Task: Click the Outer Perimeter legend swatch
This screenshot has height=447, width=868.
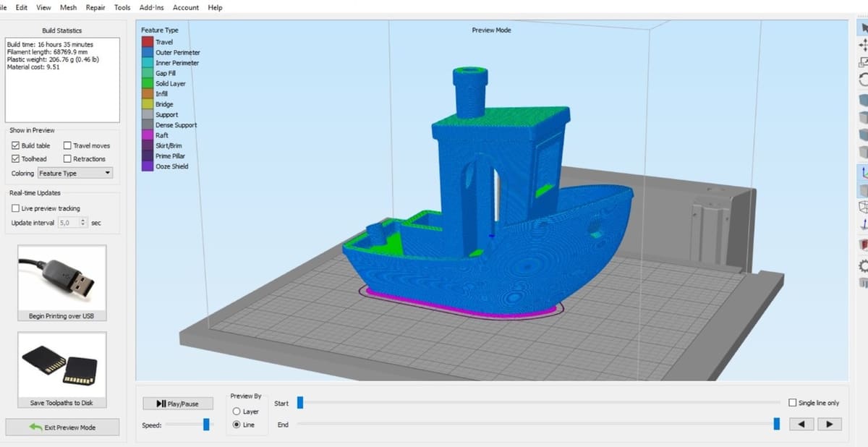Action: 148,52
